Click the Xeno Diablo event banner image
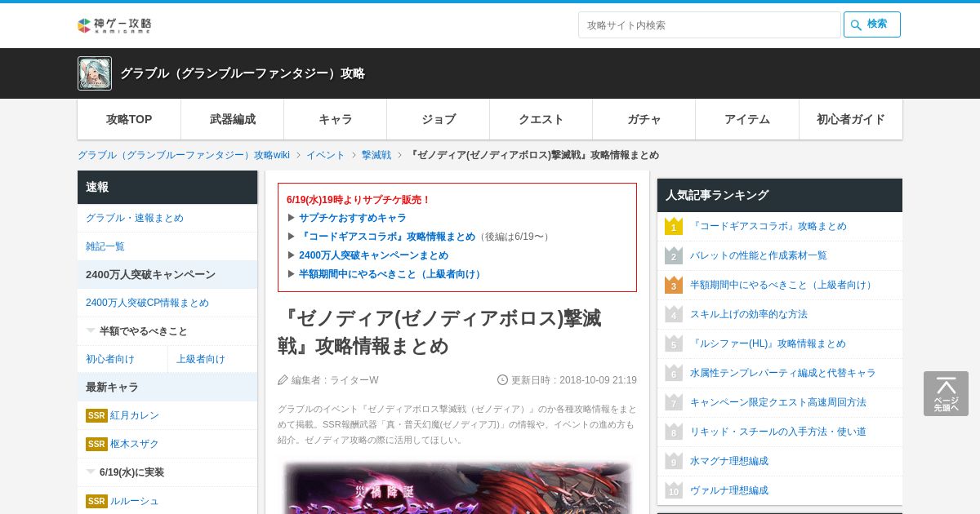Image resolution: width=980 pixels, height=514 pixels. [457, 488]
